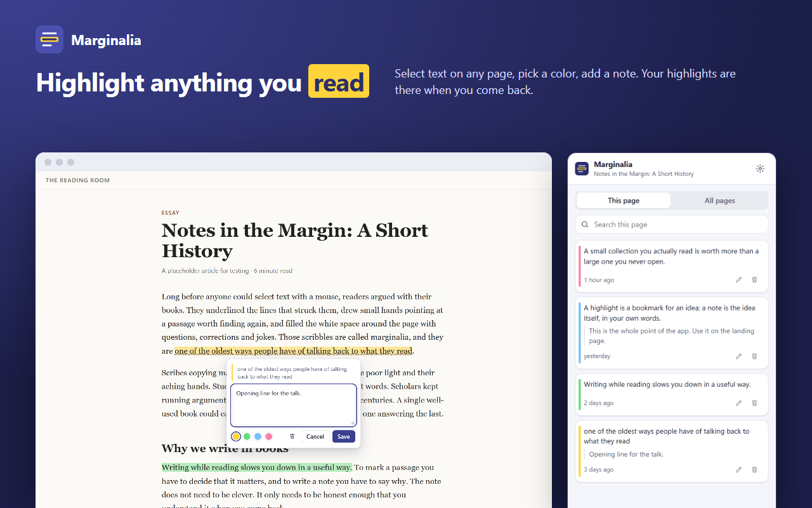
Task: Click the 'A placeholder article for testing' subtitle
Action: coord(227,271)
